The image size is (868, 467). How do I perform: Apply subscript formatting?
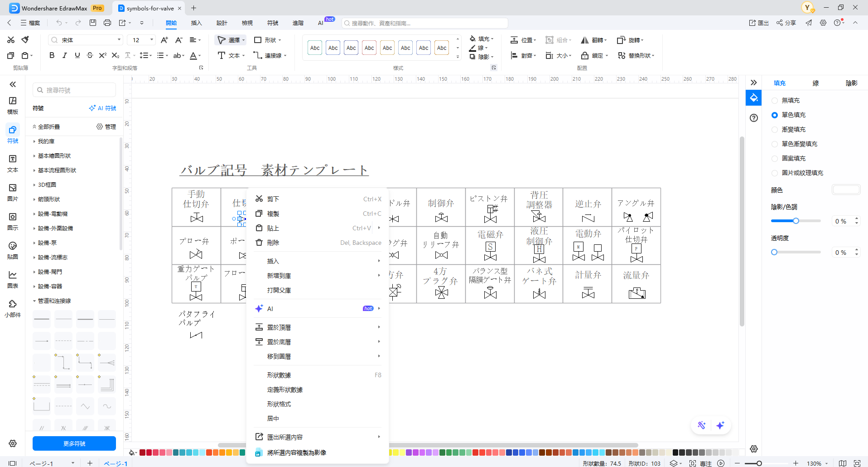pyautogui.click(x=116, y=55)
